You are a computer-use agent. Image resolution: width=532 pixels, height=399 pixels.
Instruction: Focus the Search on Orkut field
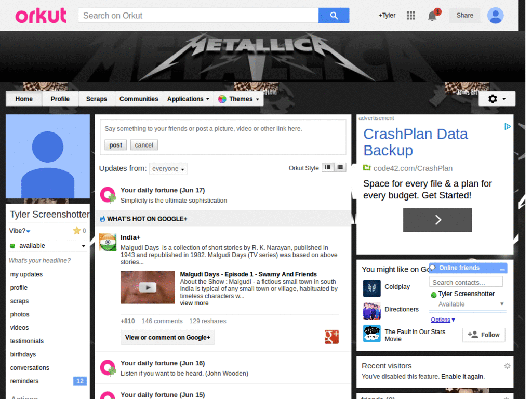click(198, 16)
